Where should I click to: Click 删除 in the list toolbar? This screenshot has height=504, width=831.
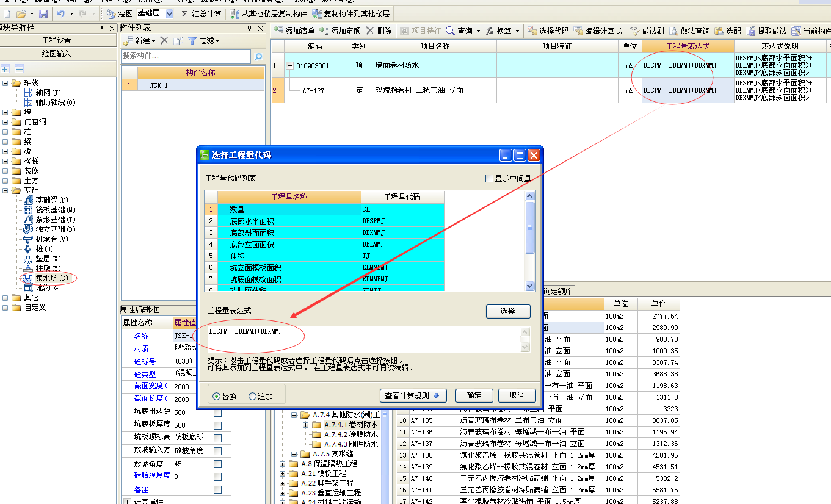pos(379,31)
